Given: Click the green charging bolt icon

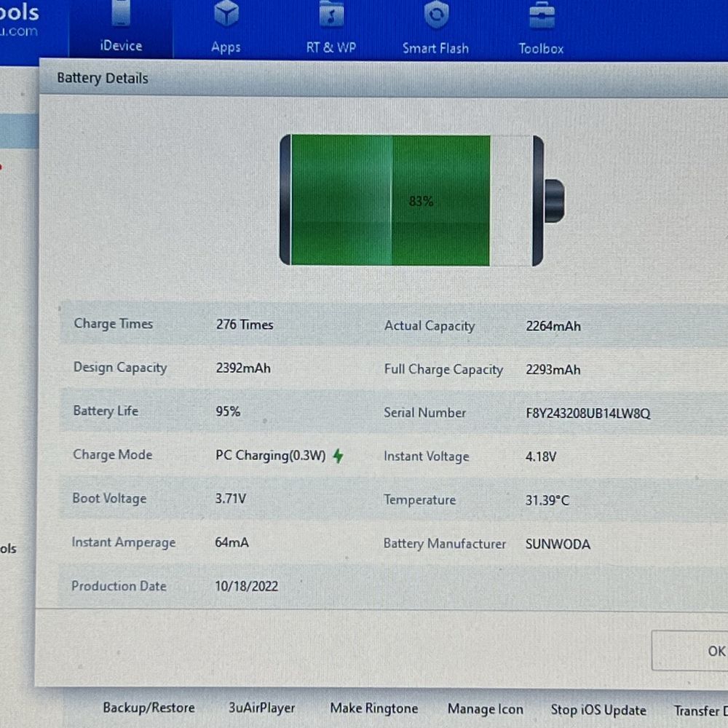Looking at the screenshot, I should [x=339, y=456].
